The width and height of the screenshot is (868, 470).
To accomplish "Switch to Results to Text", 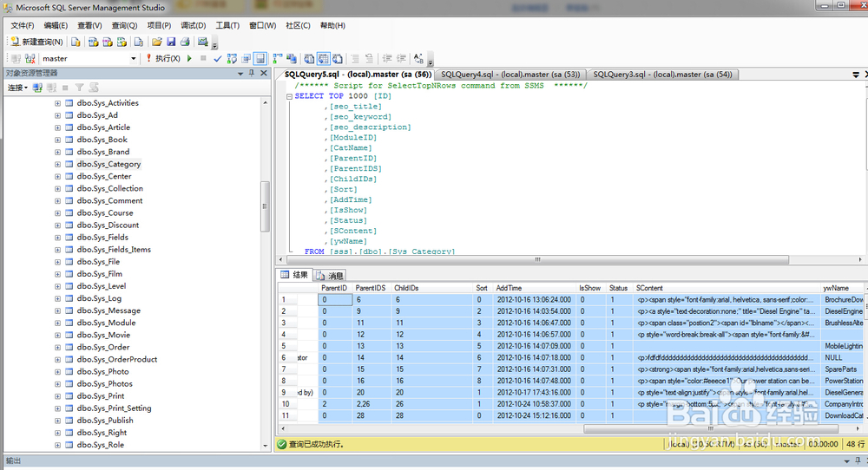I will 310,58.
